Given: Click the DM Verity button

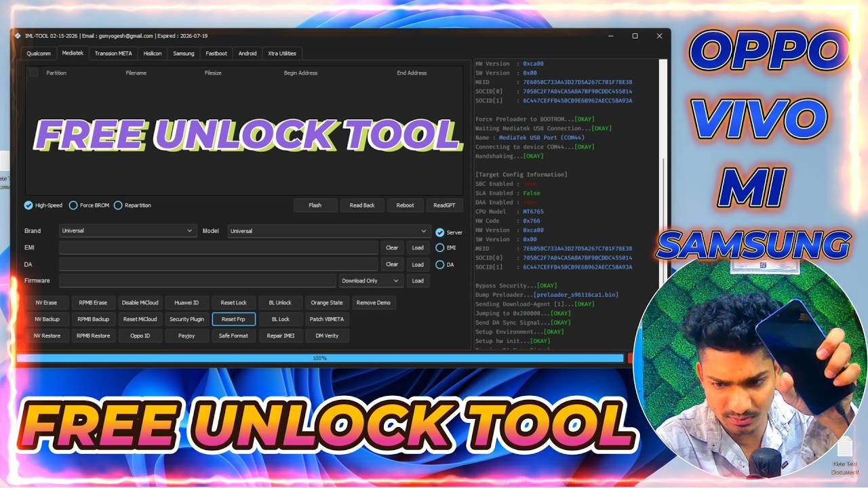Looking at the screenshot, I should tap(327, 335).
